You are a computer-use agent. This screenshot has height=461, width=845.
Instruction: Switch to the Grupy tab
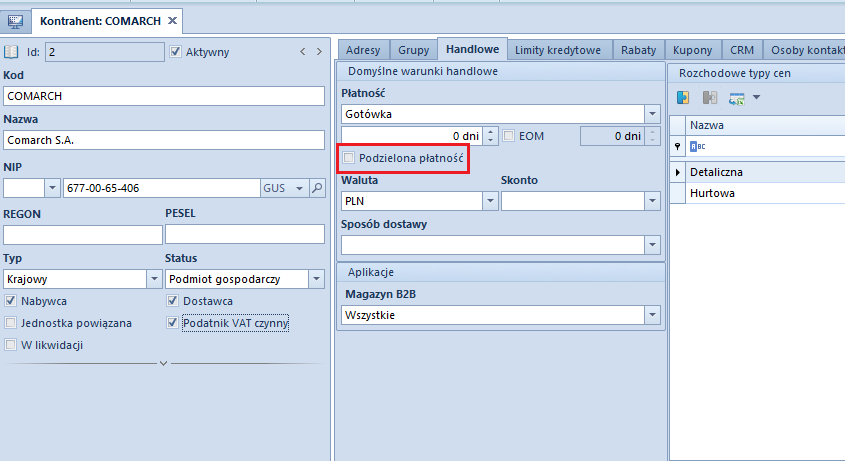pyautogui.click(x=413, y=50)
